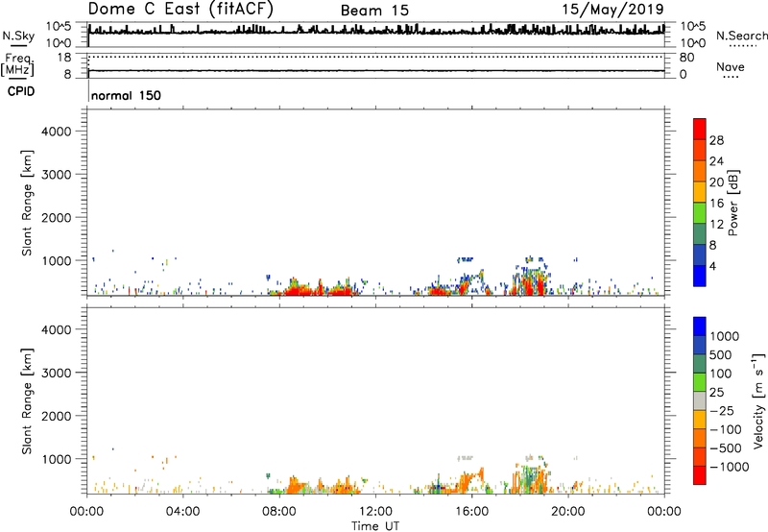768x532 pixels.
Task: Click the "80" Nave axis tick label
Action: point(686,58)
